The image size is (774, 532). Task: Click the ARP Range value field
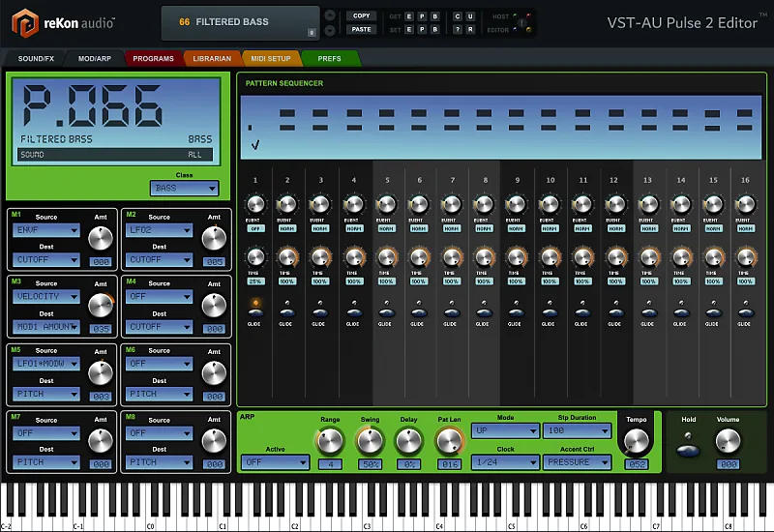[x=330, y=464]
